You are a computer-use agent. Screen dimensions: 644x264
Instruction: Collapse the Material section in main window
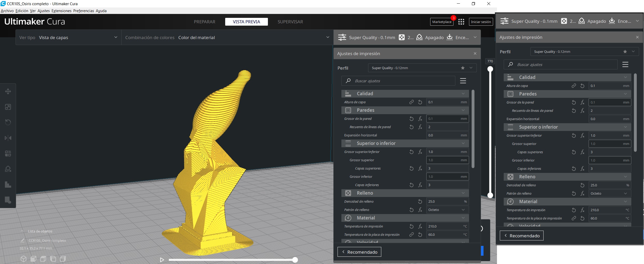[x=405, y=218]
